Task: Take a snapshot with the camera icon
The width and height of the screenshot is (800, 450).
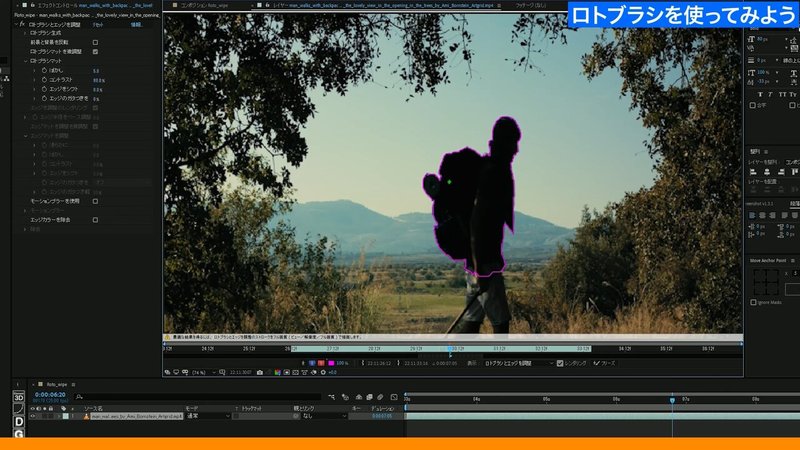Action: click(x=260, y=372)
